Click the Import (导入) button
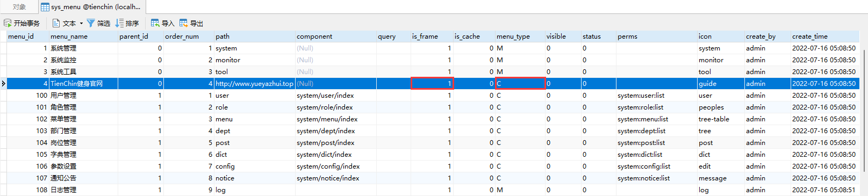 pos(163,23)
